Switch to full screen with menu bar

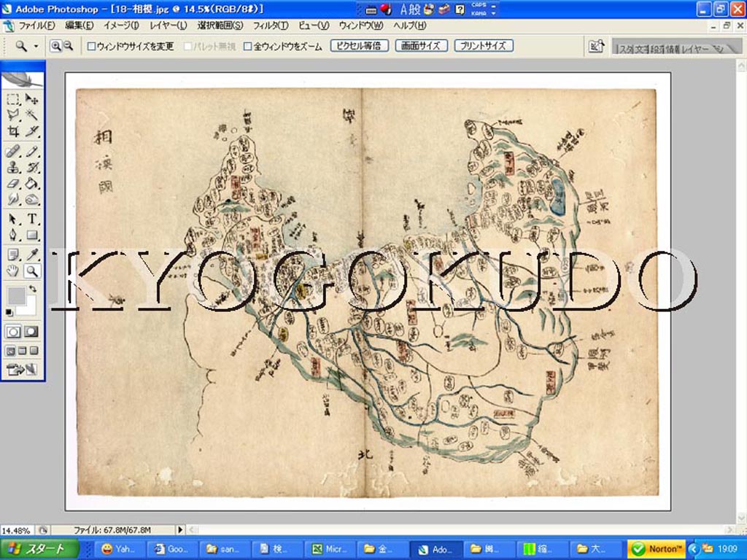tap(22, 351)
